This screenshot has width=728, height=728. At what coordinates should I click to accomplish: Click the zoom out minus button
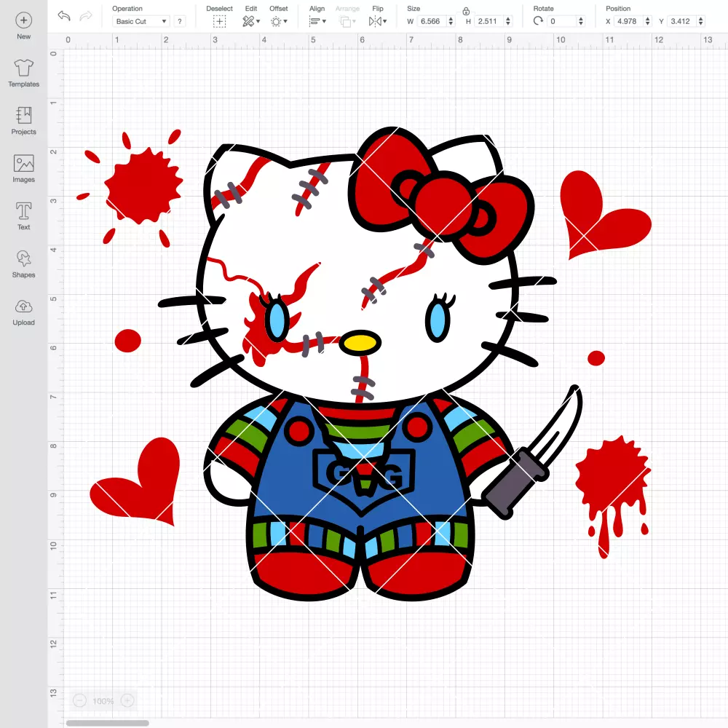coord(80,700)
